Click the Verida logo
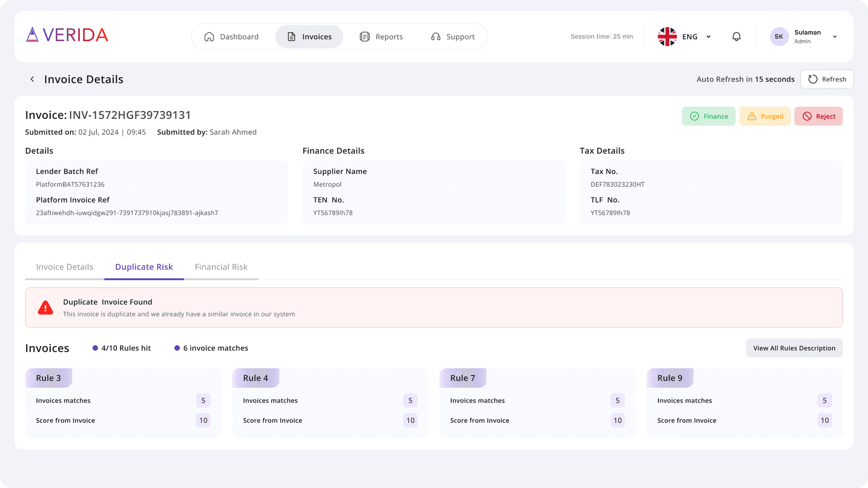 tap(67, 35)
